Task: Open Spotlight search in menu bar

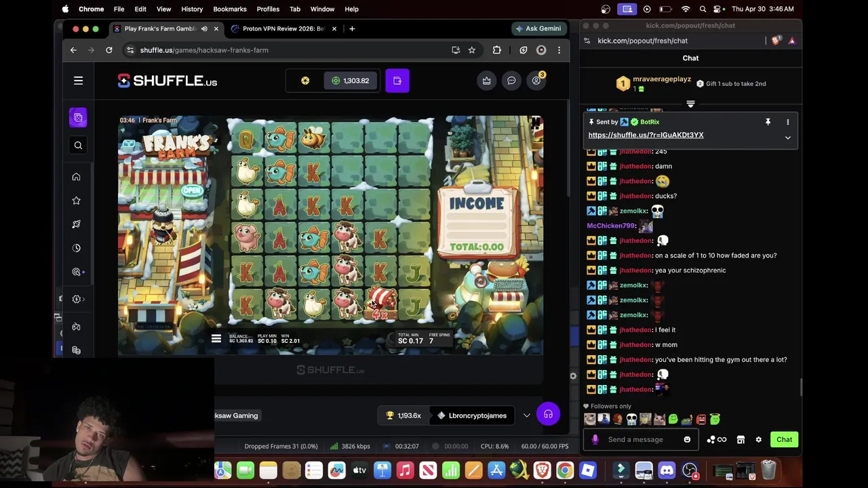Action: (x=703, y=9)
